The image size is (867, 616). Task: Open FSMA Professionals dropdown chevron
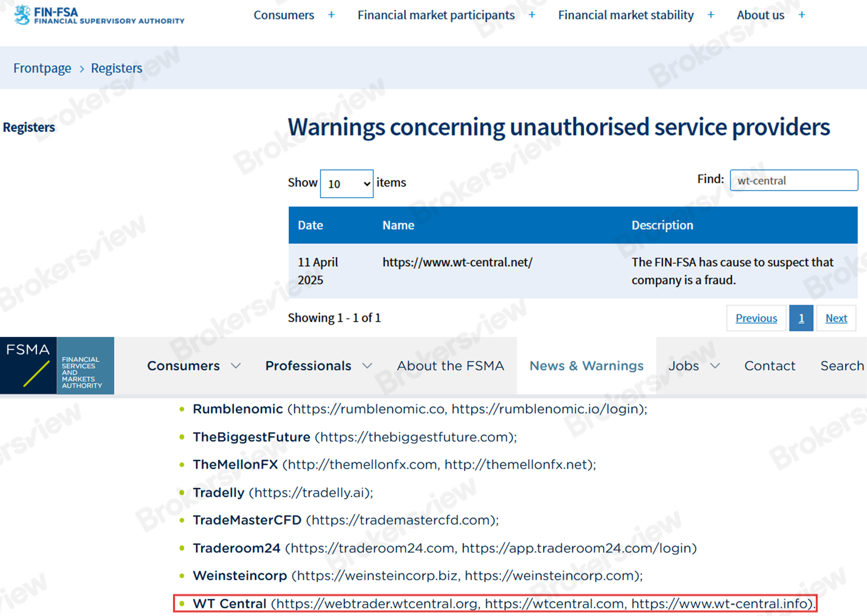coord(367,366)
